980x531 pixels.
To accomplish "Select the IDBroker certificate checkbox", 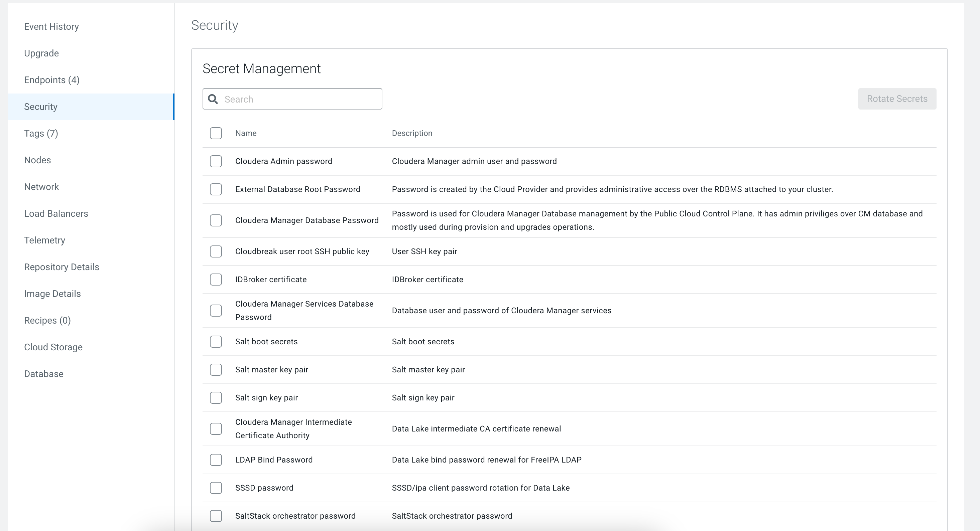I will [216, 280].
